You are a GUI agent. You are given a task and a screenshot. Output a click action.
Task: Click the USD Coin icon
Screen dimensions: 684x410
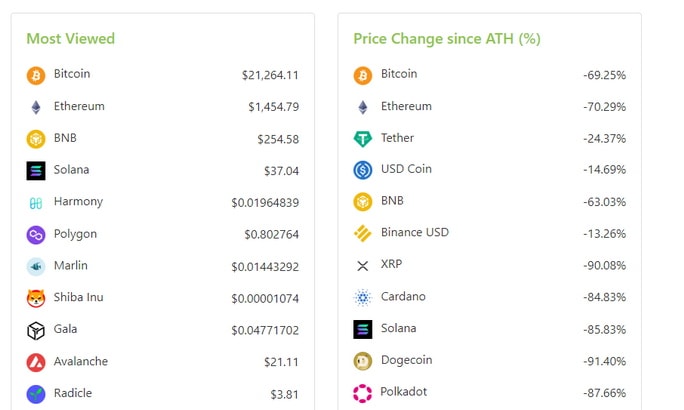363,170
